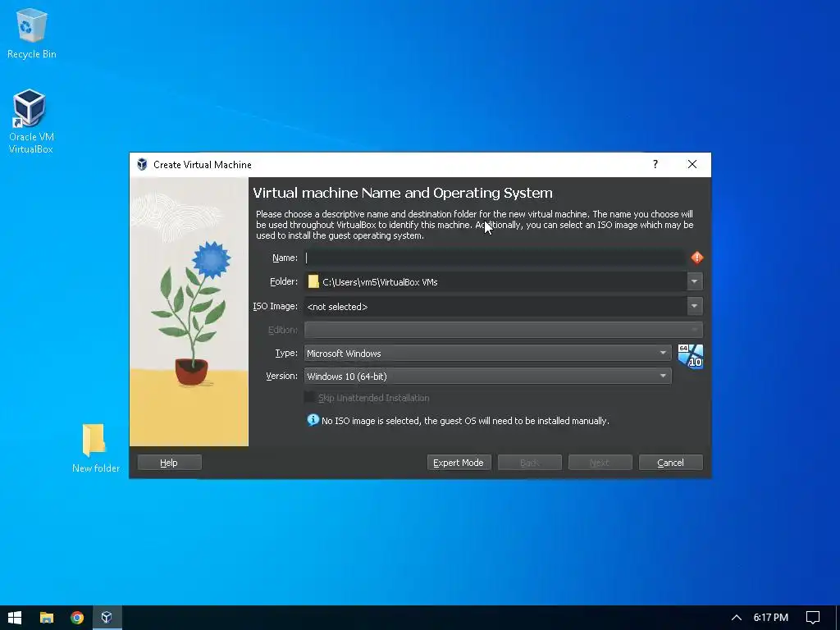Image resolution: width=840 pixels, height=630 pixels.
Task: Click VirtualBox logo in dialog title bar
Action: (142, 164)
